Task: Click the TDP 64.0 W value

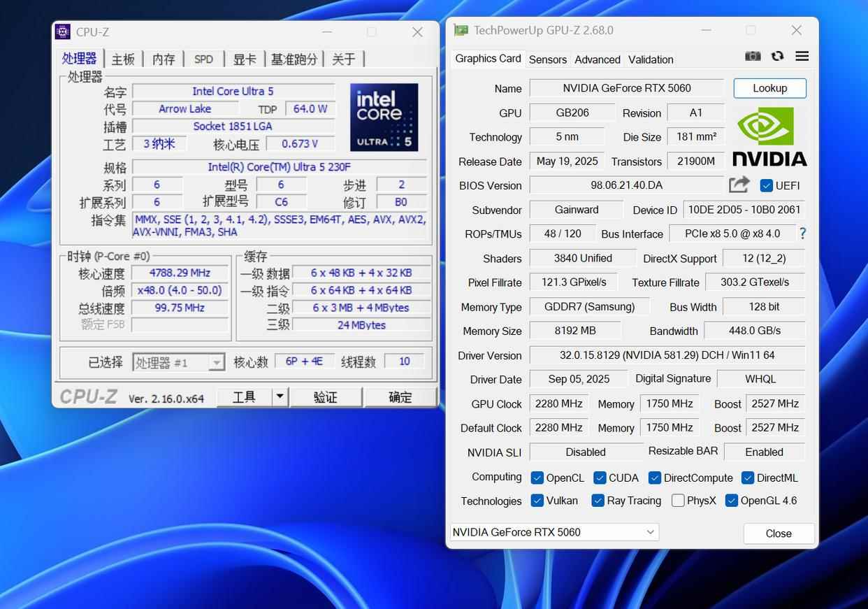Action: [310, 109]
